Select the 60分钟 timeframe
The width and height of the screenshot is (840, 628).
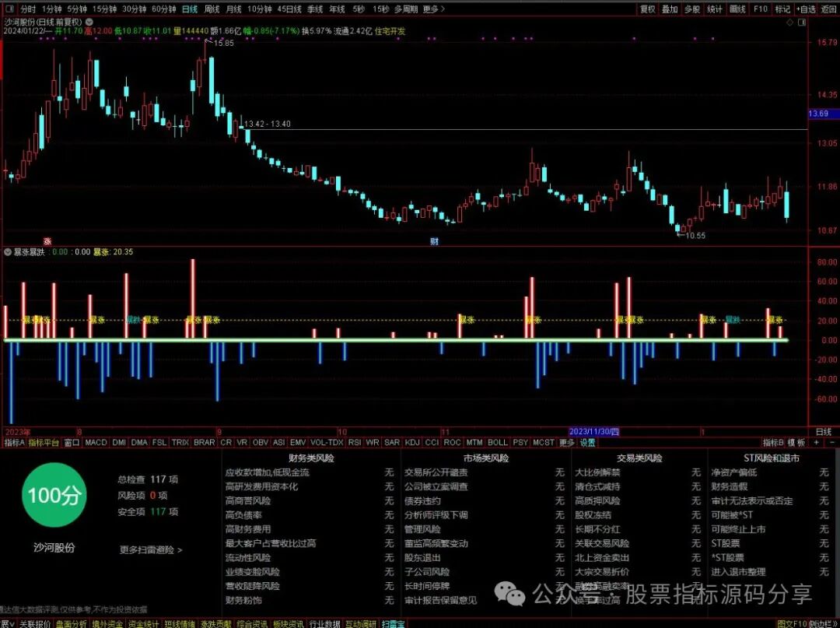pyautogui.click(x=163, y=9)
